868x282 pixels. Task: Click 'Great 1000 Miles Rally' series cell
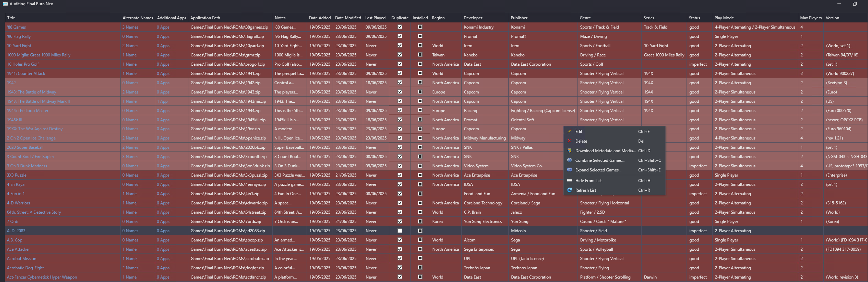coord(664,55)
